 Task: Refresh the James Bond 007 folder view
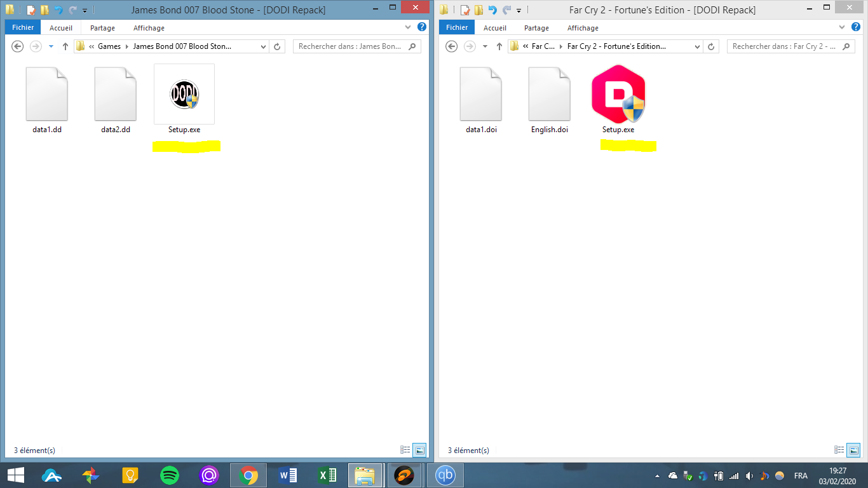[277, 46]
